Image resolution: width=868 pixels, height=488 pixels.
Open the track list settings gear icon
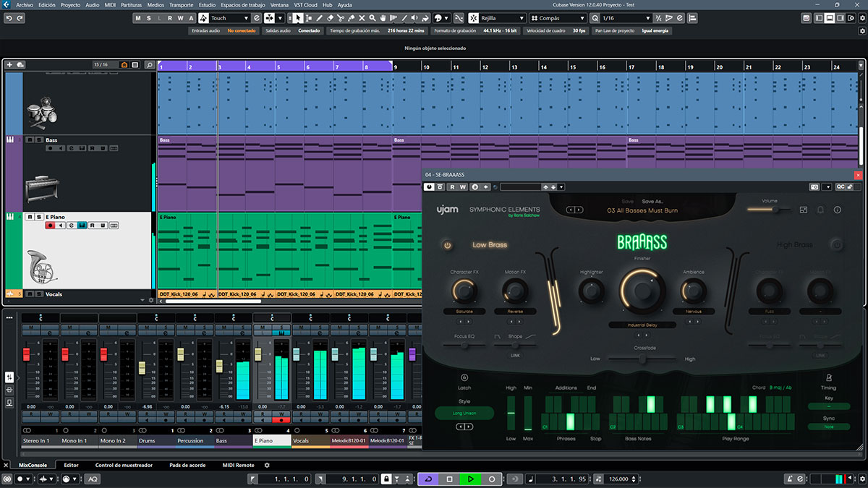click(x=151, y=299)
